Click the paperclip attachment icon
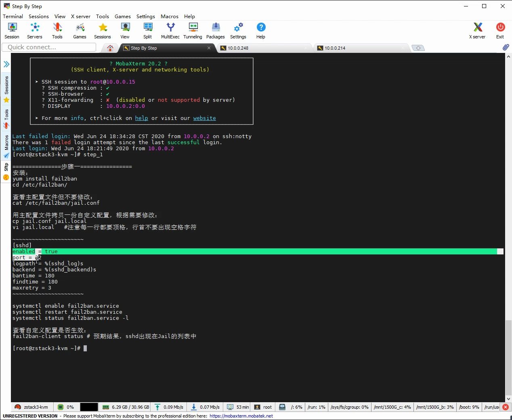This screenshot has height=420, width=512. tap(506, 47)
